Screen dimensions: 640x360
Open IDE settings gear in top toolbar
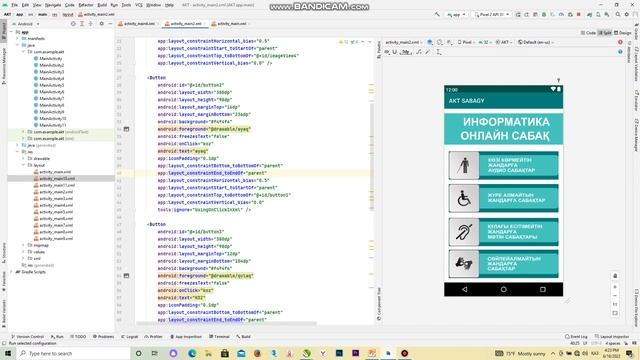click(x=627, y=14)
